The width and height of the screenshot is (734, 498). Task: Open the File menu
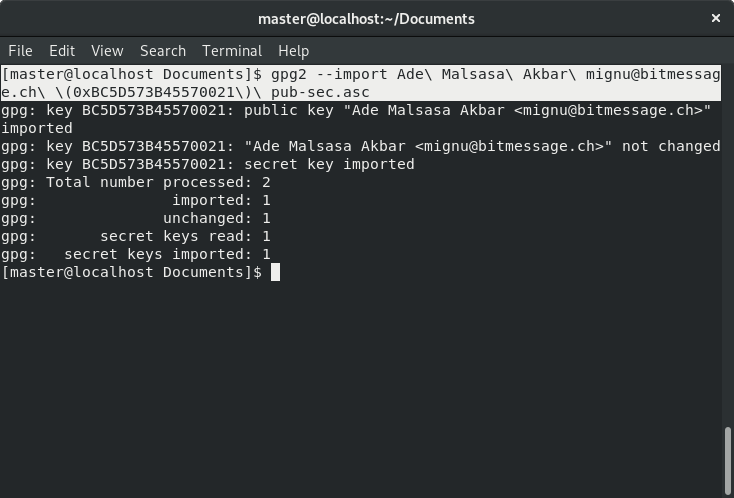coord(20,51)
